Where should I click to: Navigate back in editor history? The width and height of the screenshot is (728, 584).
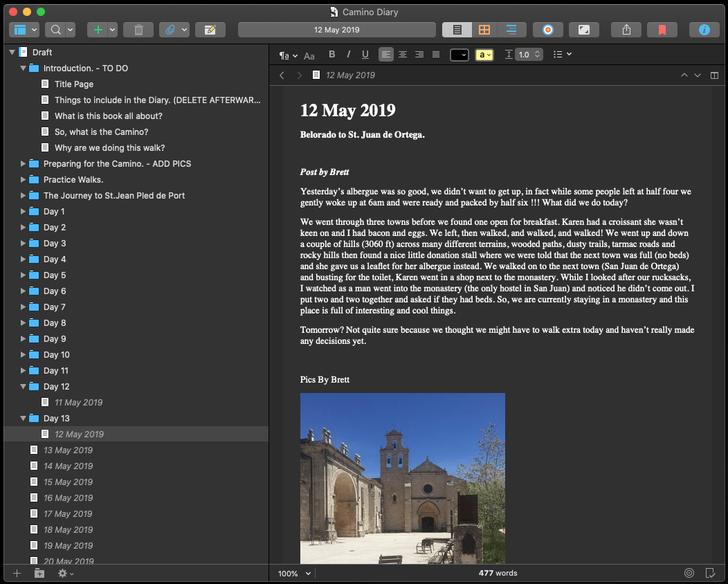coord(282,75)
